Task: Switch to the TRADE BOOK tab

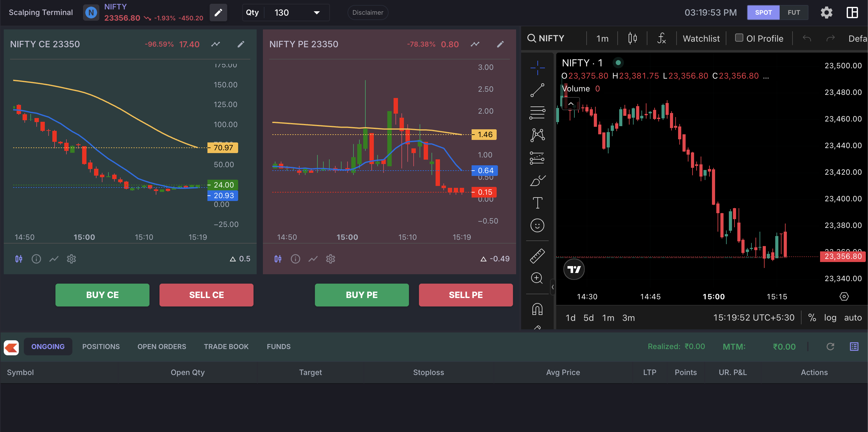Action: click(x=226, y=346)
